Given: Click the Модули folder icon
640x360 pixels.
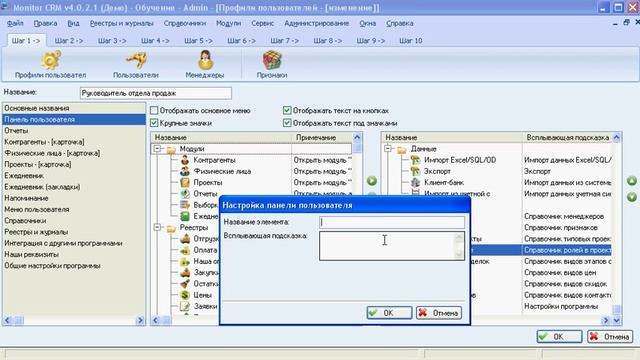Looking at the screenshot, I should click(x=171, y=149).
